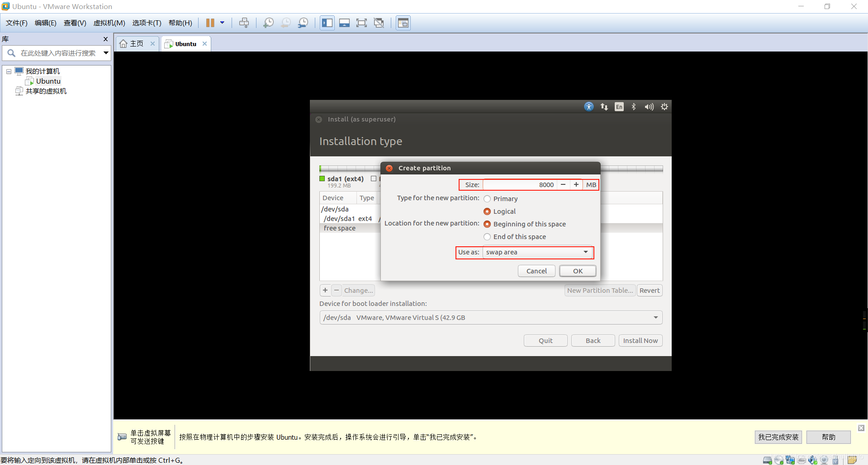The image size is (868, 465).
Task: Click the network adapter status icon
Action: point(790,460)
